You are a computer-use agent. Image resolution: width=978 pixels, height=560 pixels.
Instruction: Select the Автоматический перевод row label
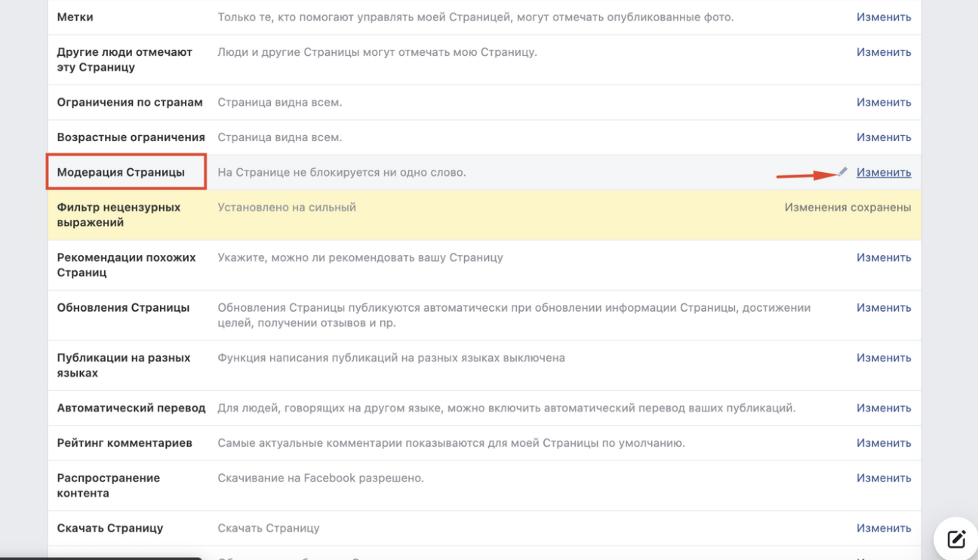point(131,408)
